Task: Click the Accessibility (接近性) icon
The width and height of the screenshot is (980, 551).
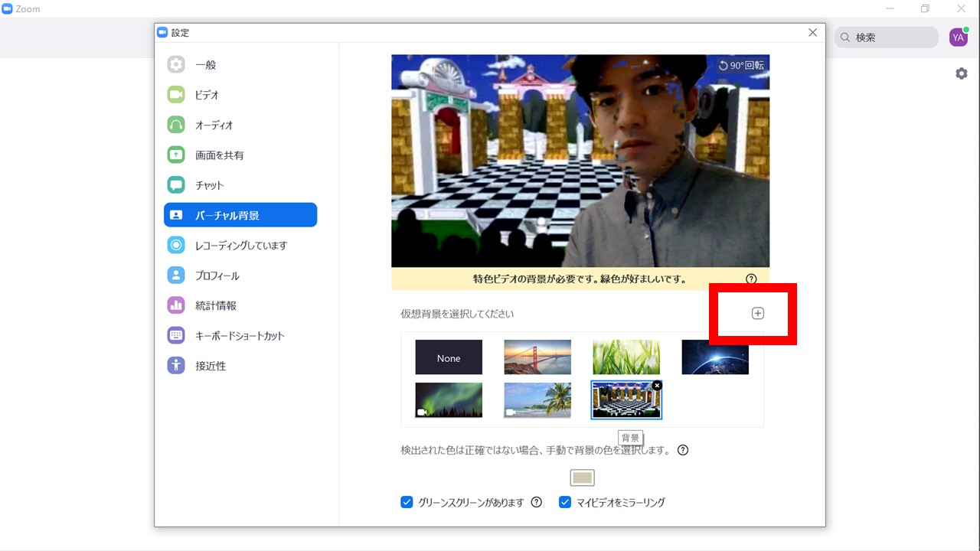Action: (176, 366)
